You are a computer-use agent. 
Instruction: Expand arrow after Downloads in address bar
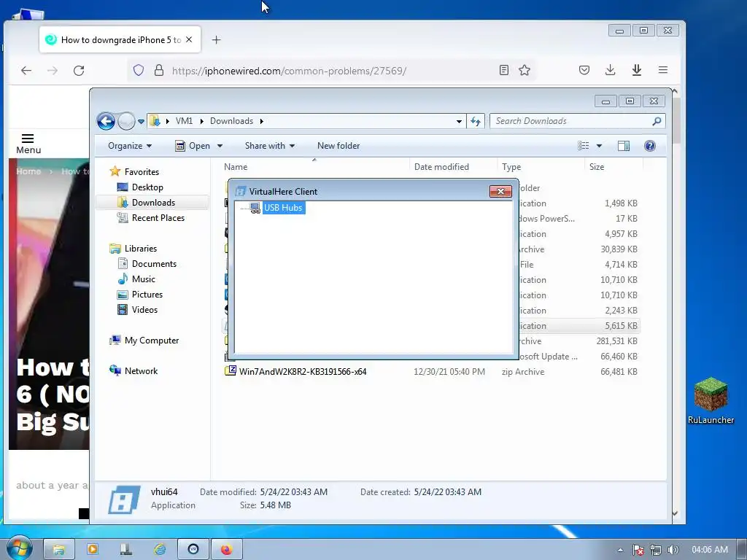pos(262,122)
